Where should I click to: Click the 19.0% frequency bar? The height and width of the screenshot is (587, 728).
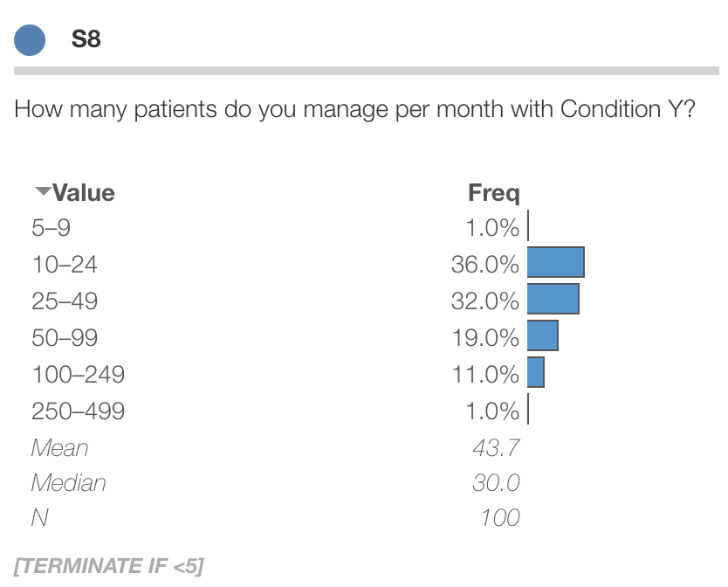coord(542,335)
